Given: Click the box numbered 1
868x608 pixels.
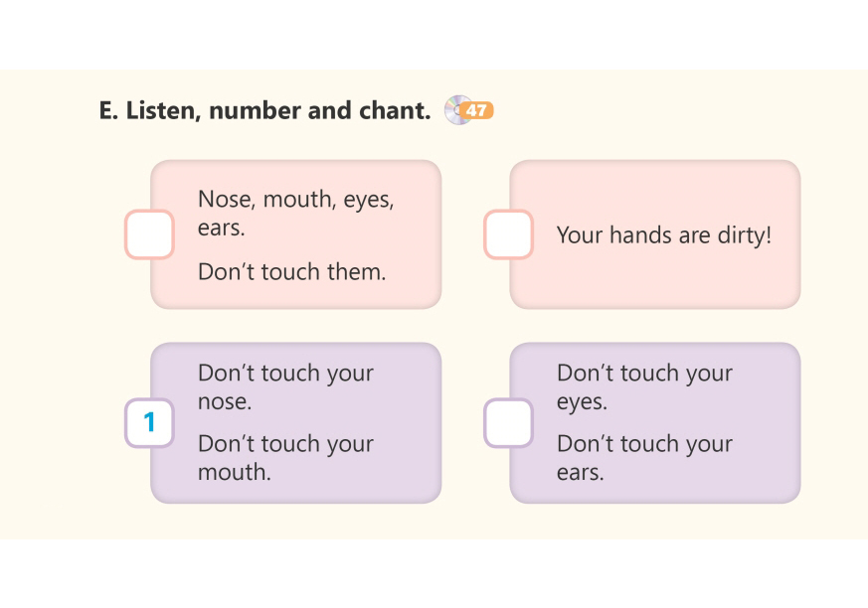Looking at the screenshot, I should coord(149,423).
